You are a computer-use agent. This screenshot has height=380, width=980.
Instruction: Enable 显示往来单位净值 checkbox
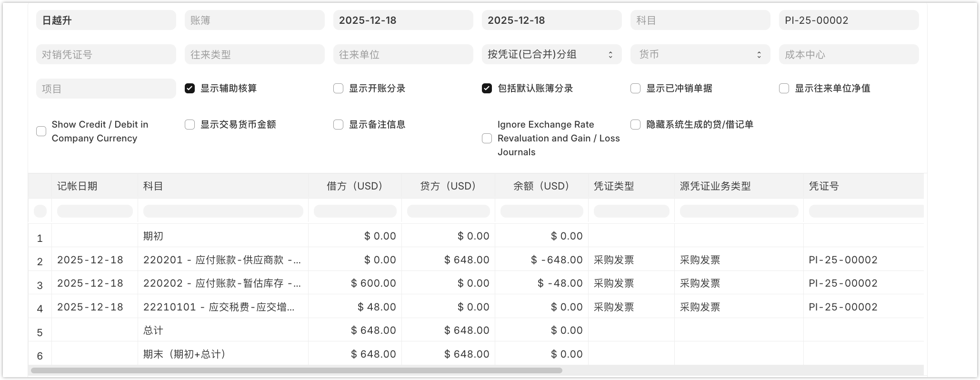tap(784, 89)
